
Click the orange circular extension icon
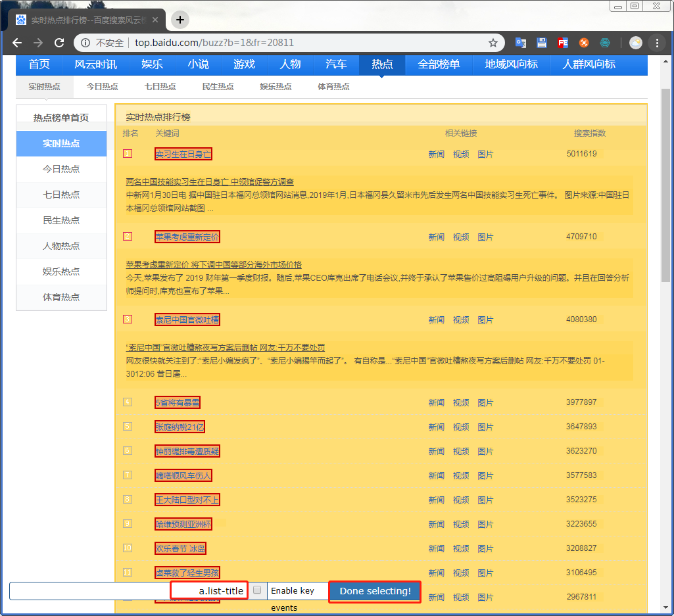[584, 43]
